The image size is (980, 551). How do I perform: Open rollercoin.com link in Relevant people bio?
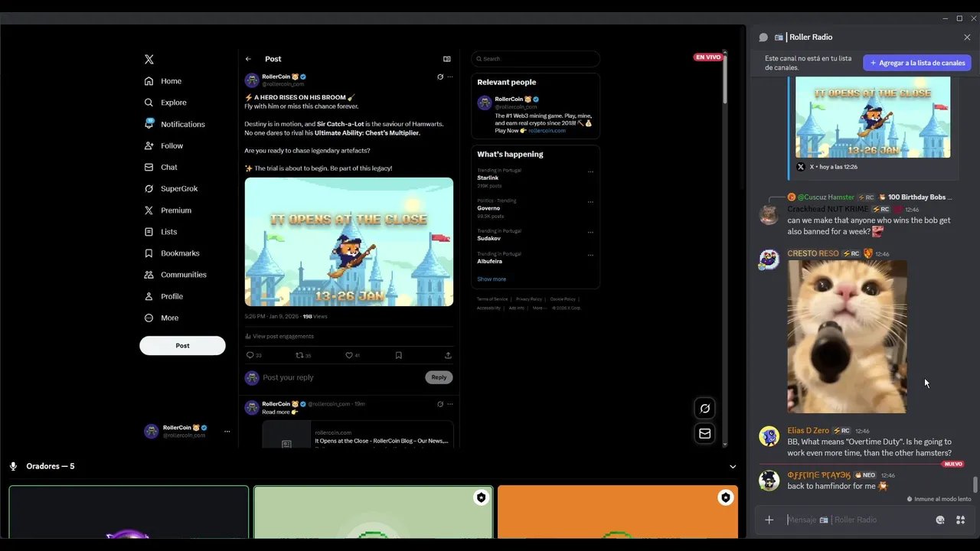pos(547,131)
